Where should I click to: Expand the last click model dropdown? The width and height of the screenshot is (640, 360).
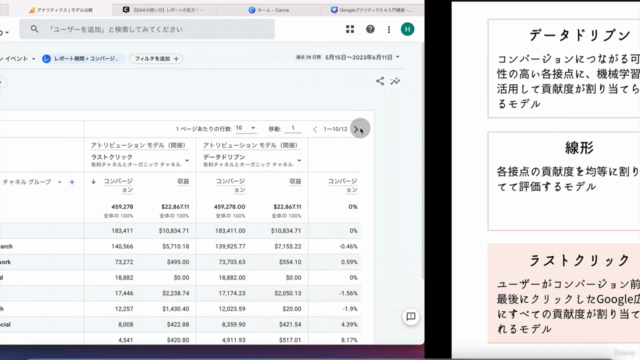click(x=187, y=160)
